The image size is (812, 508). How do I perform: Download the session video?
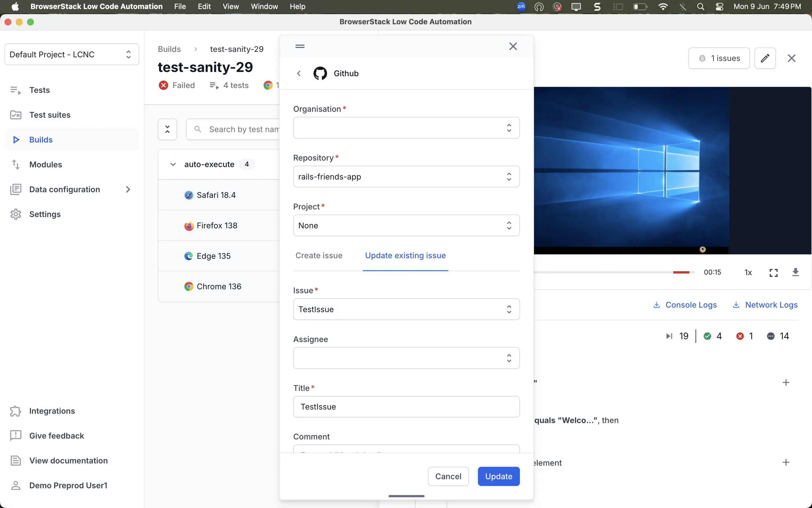point(796,272)
